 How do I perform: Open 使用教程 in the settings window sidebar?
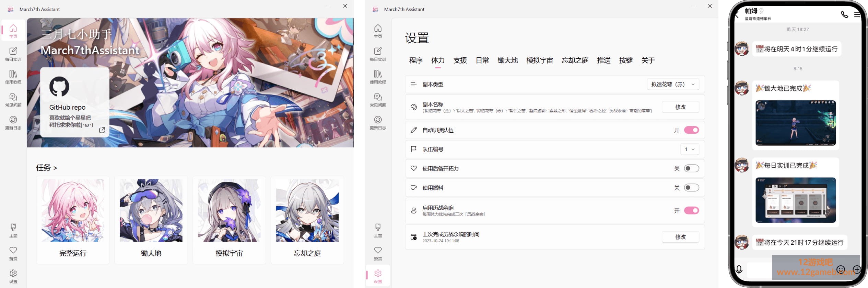[378, 77]
